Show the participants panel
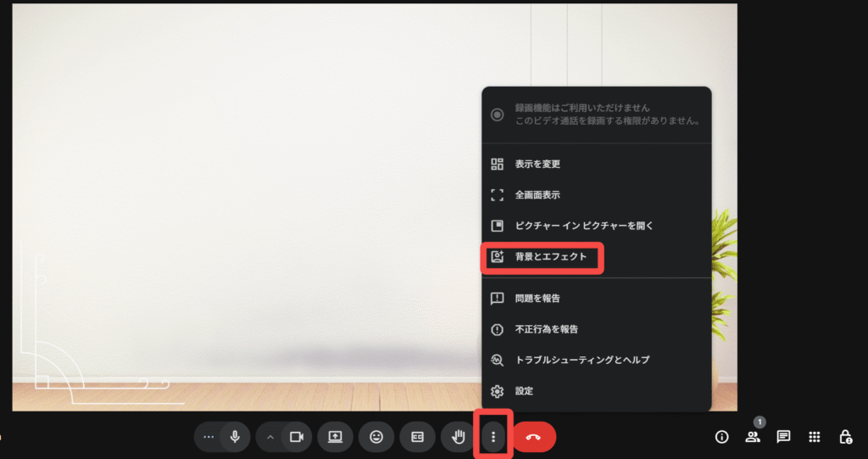868x459 pixels. coord(753,437)
